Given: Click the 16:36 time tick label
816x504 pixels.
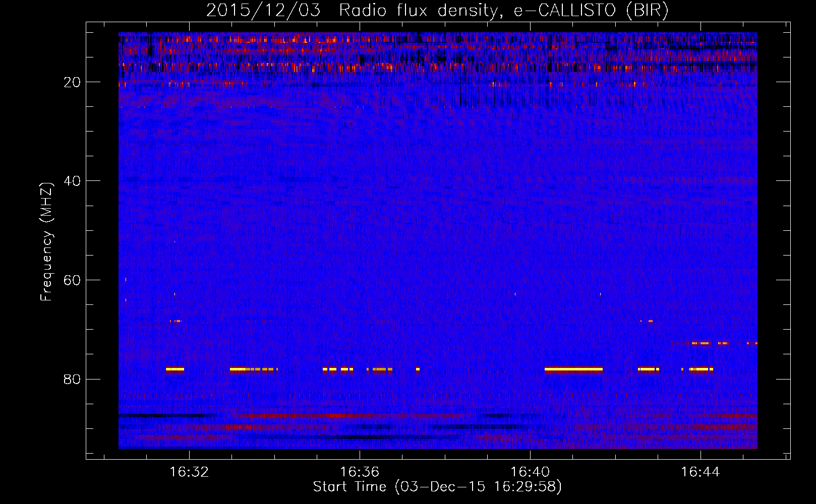Looking at the screenshot, I should tap(360, 472).
